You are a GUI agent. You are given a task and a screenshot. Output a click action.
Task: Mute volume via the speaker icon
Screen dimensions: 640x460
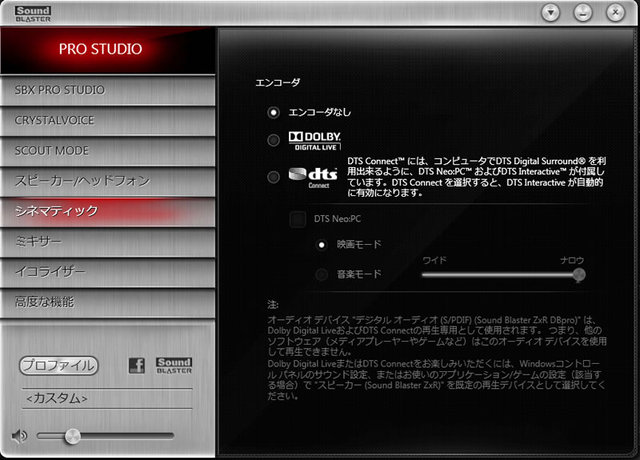point(19,436)
